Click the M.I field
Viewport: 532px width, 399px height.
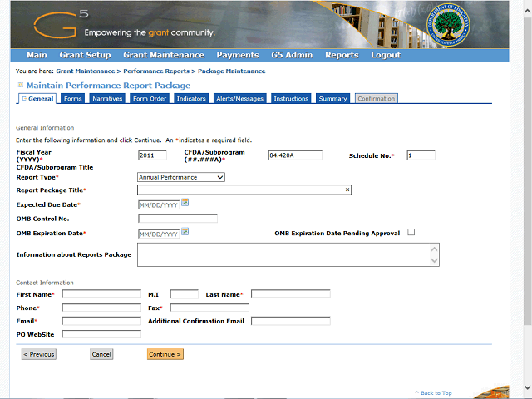click(x=185, y=293)
